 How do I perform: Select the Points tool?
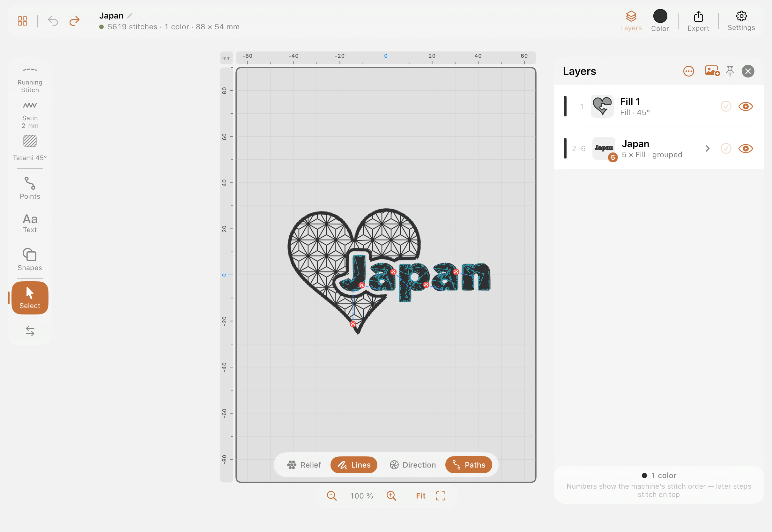pyautogui.click(x=30, y=188)
